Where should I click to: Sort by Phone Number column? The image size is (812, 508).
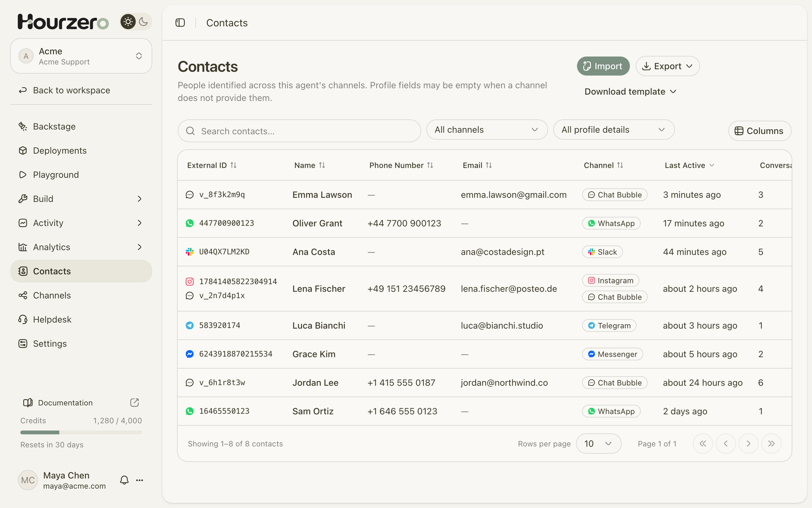401,165
